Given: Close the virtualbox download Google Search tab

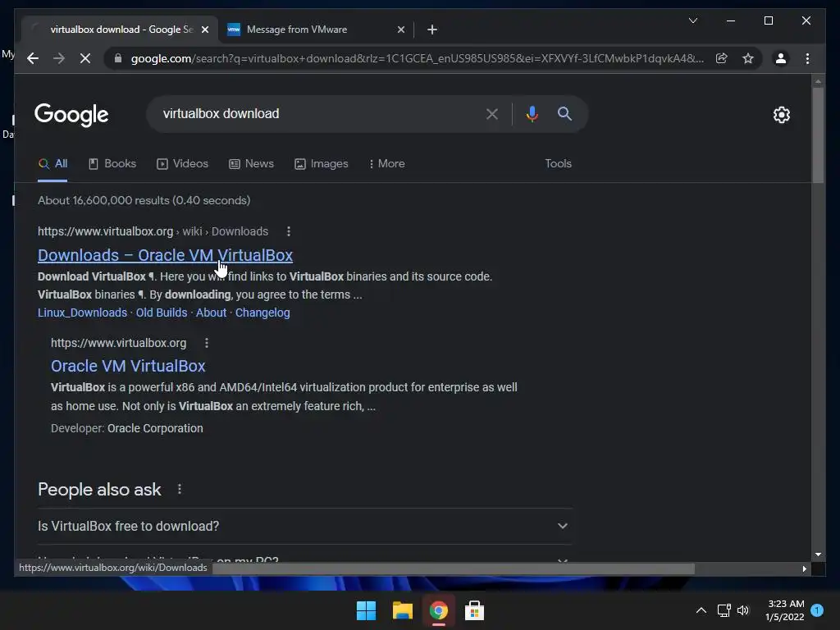Looking at the screenshot, I should [x=204, y=30].
